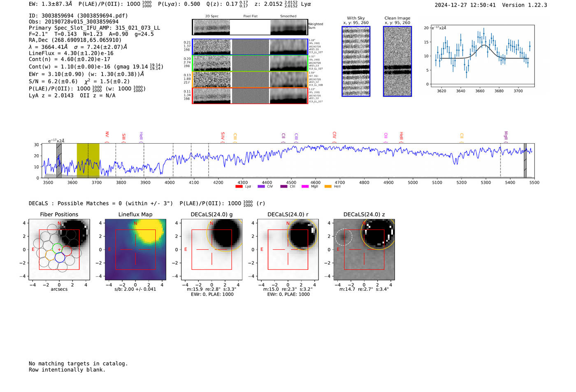Click the LineFlux = 4.30(±1.20)e-16 value

[x=71, y=53]
